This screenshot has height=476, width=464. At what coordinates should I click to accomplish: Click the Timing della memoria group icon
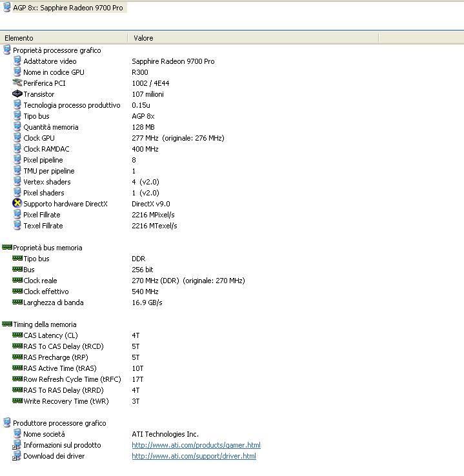point(7,324)
